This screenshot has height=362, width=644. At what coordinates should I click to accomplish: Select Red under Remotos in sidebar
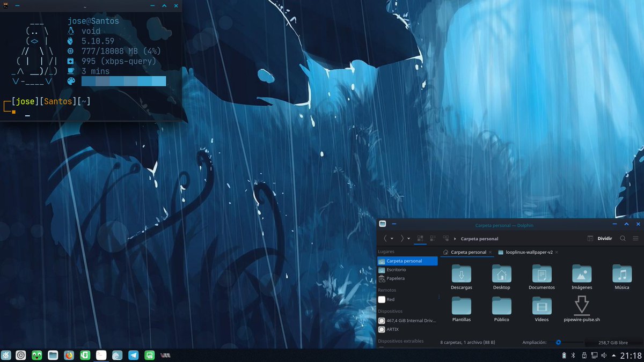click(391, 299)
